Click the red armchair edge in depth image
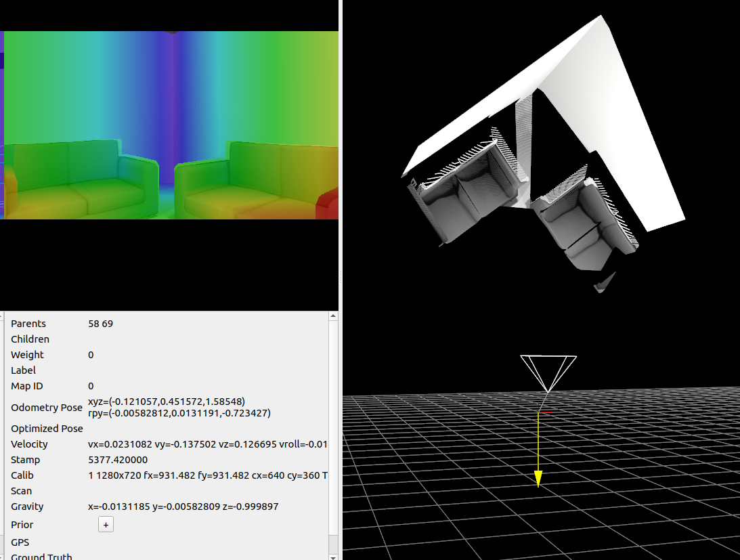740x560 pixels. [329, 203]
